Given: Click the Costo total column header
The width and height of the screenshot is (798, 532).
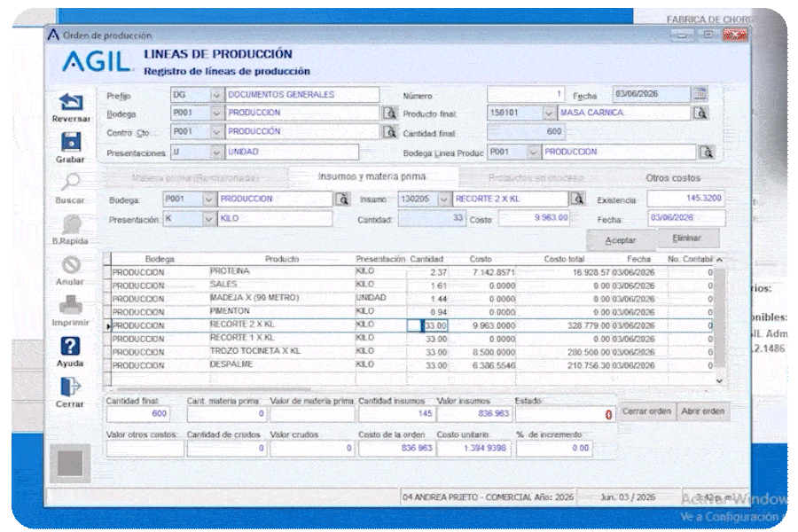Looking at the screenshot, I should pos(564,259).
